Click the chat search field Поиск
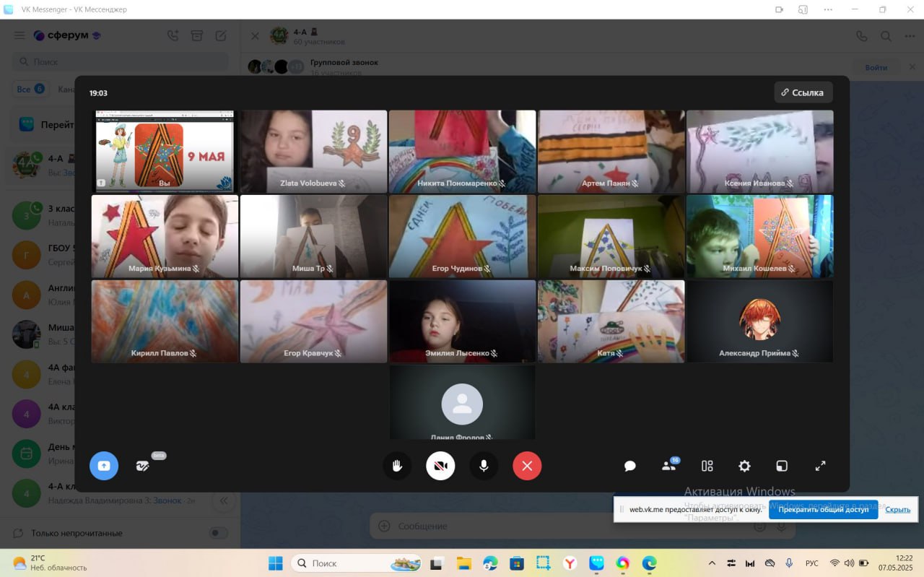924x577 pixels. pos(121,62)
